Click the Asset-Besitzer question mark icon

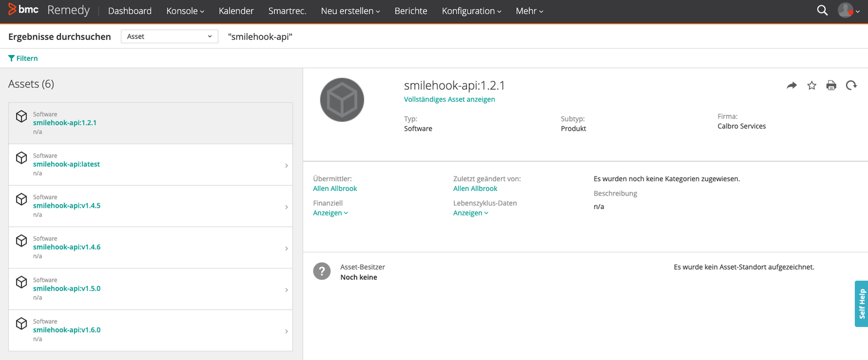(322, 271)
